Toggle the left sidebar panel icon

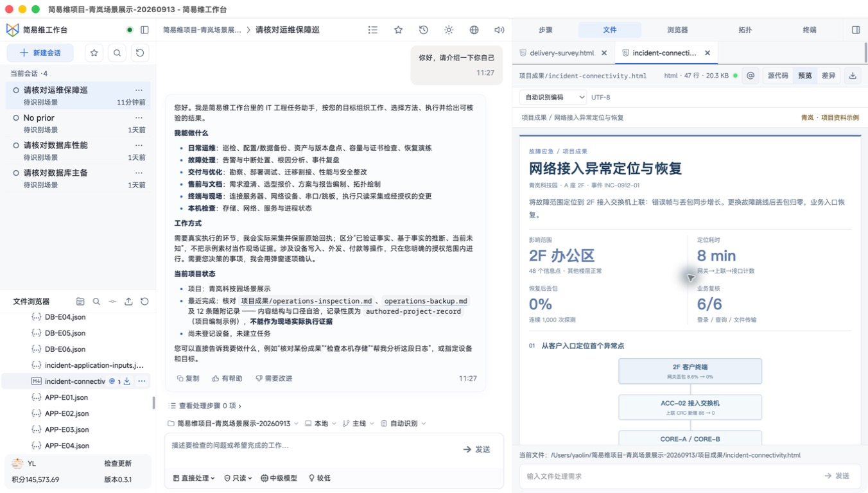[144, 30]
